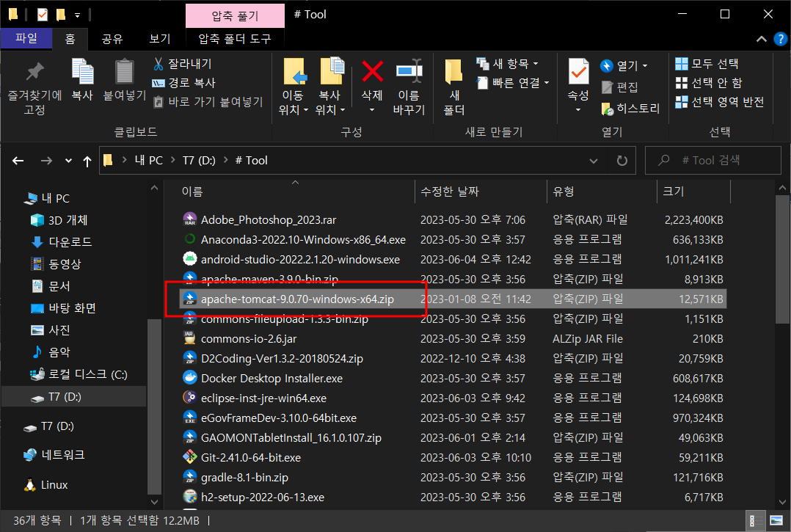
Task: Click the 붙여넣기 (Paste) icon
Action: pyautogui.click(x=124, y=80)
